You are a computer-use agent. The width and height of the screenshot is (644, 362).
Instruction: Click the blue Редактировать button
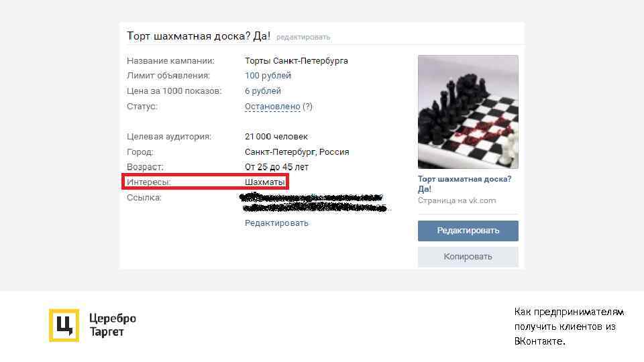coord(468,231)
